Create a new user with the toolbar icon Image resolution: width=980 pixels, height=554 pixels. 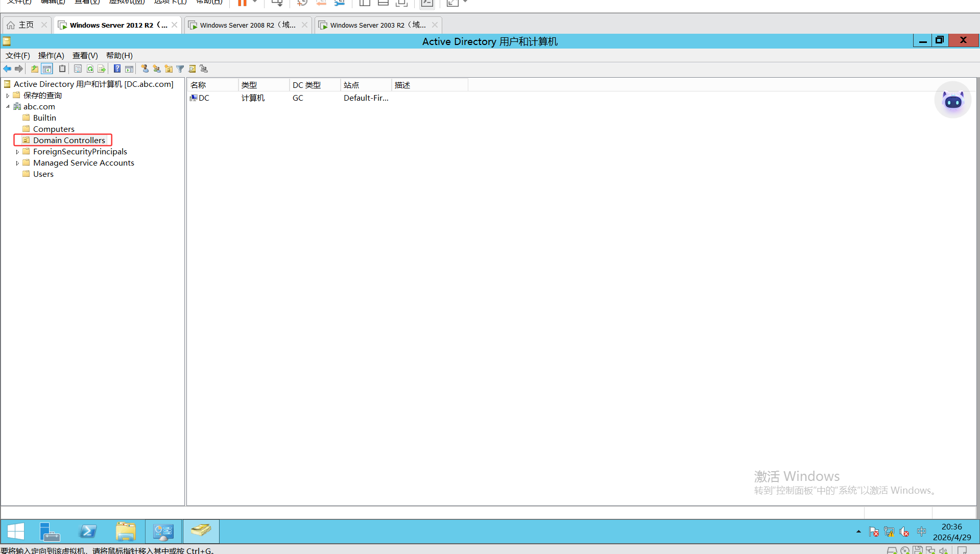pyautogui.click(x=145, y=69)
